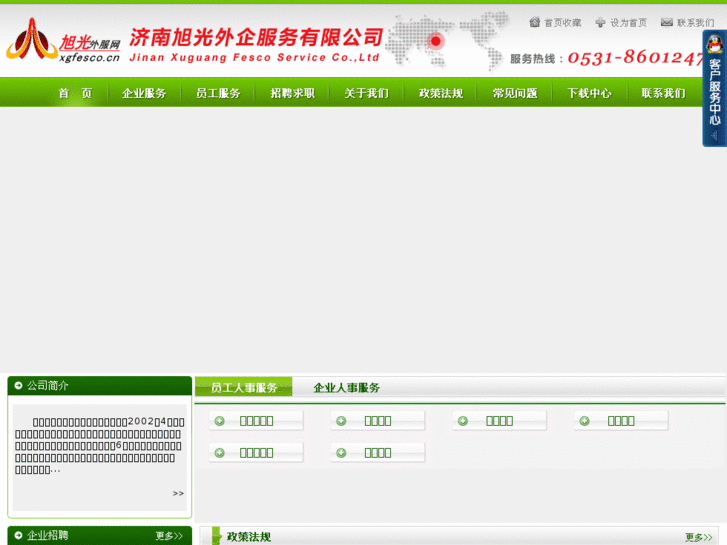Click 更多>> in the 企业招聘 panel
Screen dimensions: 727x545
pos(169,536)
